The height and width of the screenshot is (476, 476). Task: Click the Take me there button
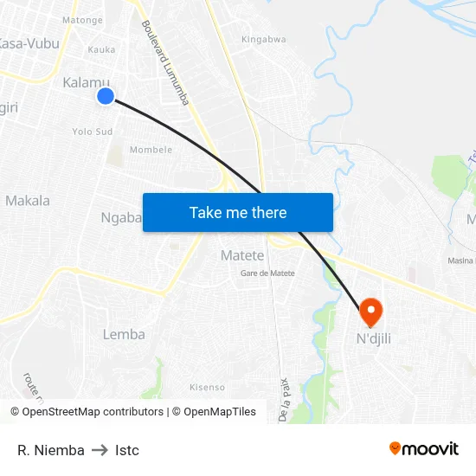click(x=238, y=212)
